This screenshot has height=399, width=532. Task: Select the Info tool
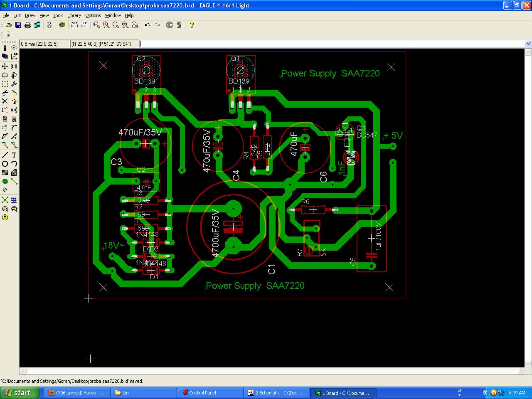point(5,48)
